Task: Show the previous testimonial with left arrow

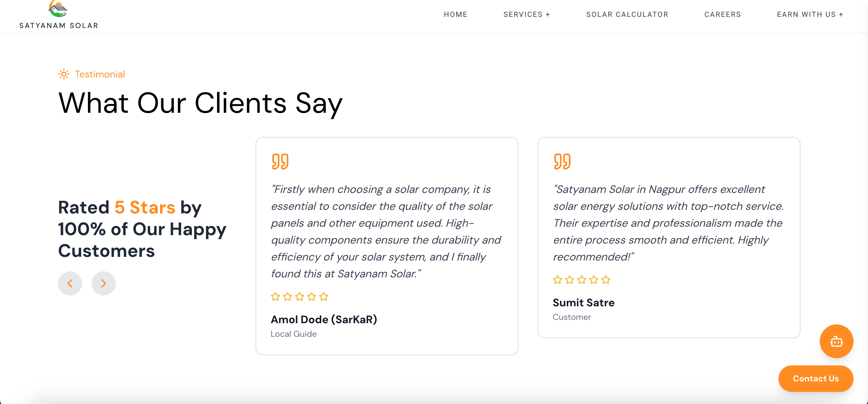Action: coord(70,283)
